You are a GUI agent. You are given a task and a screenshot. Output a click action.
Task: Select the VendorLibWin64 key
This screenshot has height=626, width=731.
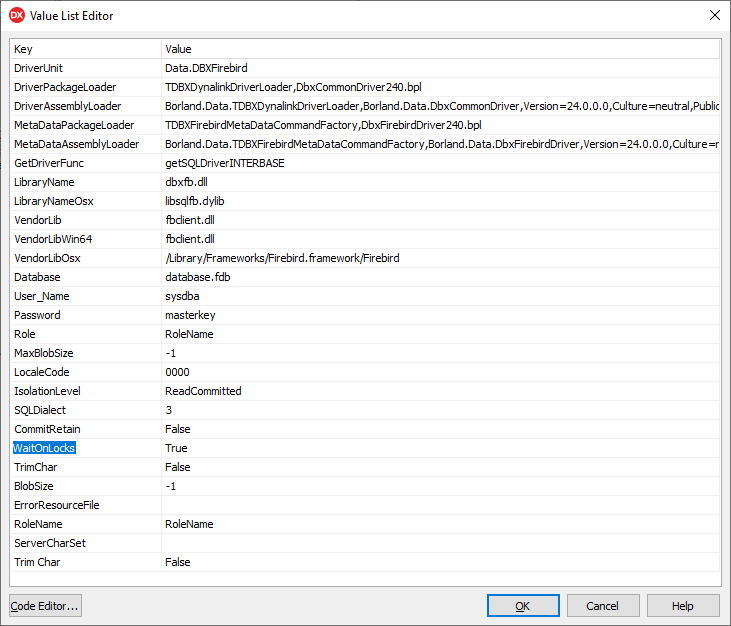86,239
